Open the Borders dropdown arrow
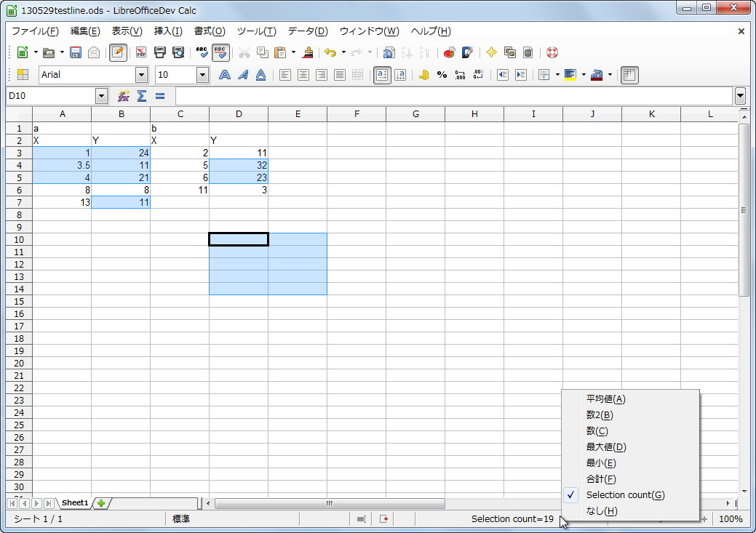This screenshot has width=756, height=533. (557, 75)
